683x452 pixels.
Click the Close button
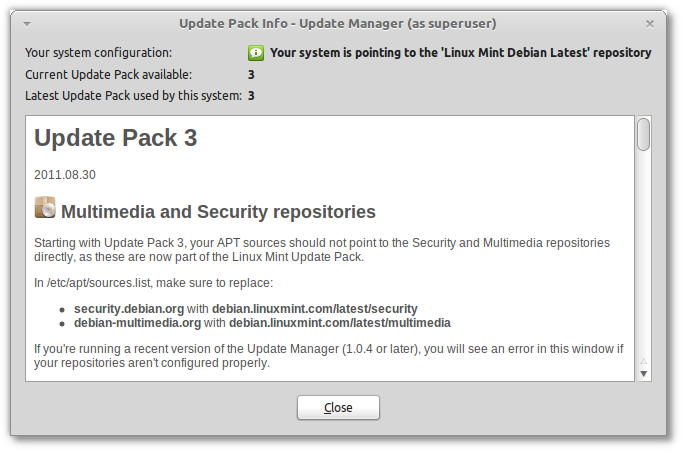(338, 408)
